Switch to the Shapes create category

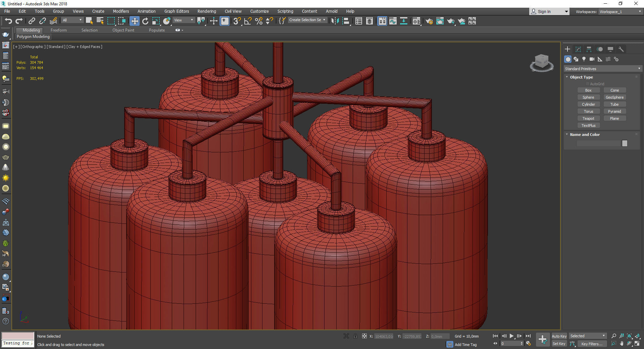(576, 59)
